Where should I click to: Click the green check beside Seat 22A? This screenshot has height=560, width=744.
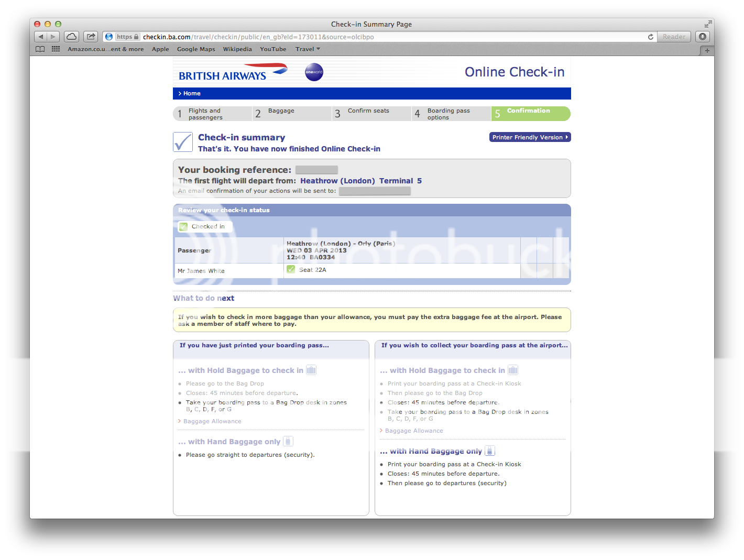(x=291, y=270)
